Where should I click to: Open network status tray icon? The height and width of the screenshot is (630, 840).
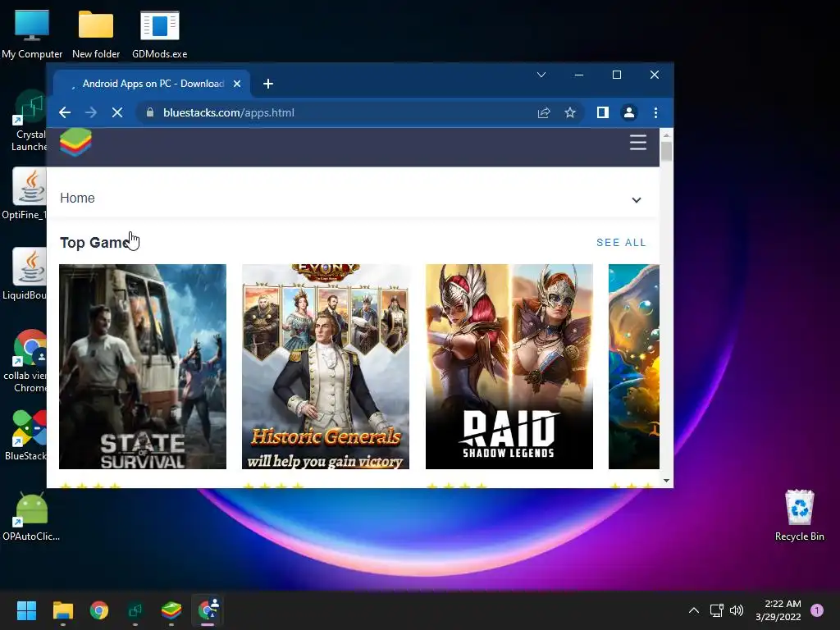point(716,610)
